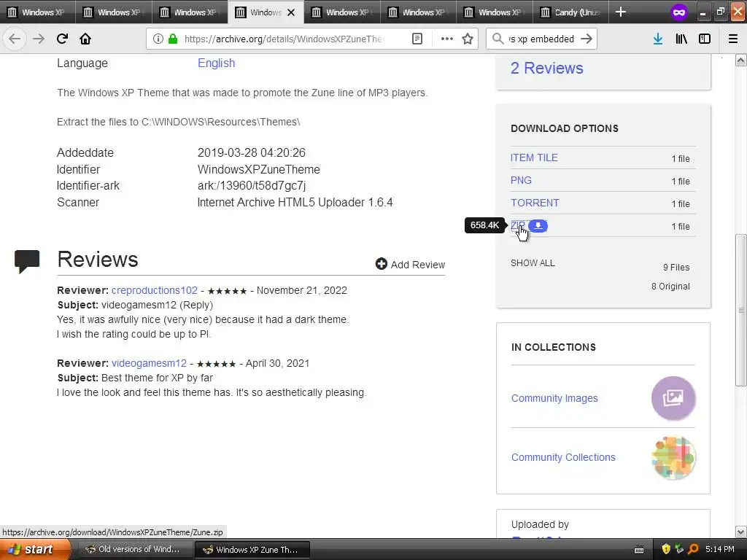The image size is (747, 560).
Task: Open the 2 Reviews link
Action: pos(547,68)
